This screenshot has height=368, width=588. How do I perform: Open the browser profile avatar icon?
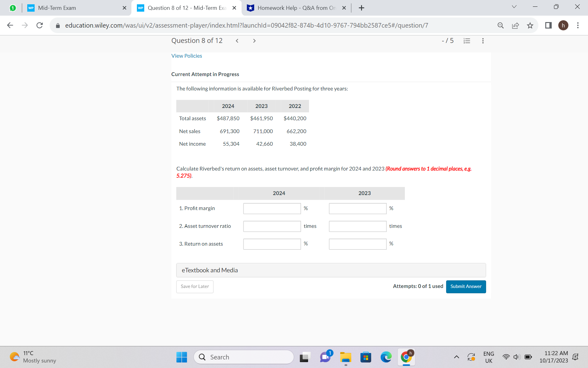[563, 25]
